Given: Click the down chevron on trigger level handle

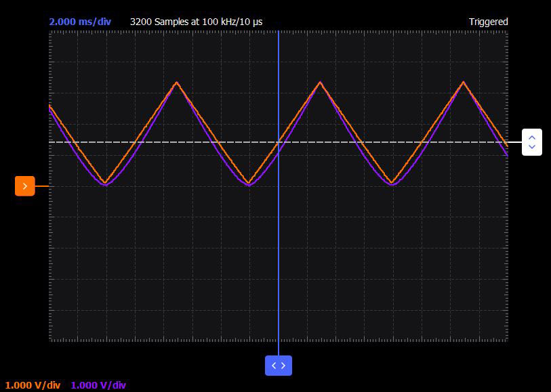Looking at the screenshot, I should [532, 147].
